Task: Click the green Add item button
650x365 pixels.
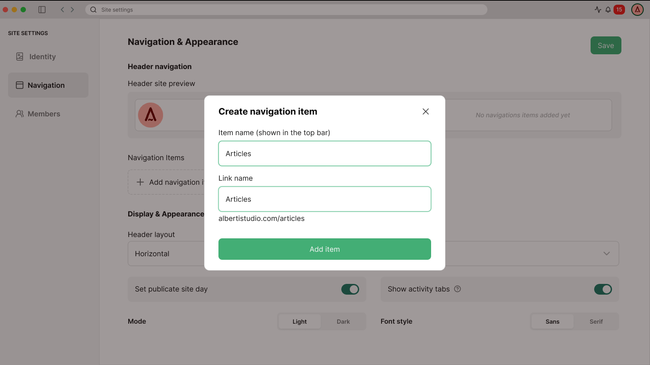Action: pyautogui.click(x=325, y=249)
